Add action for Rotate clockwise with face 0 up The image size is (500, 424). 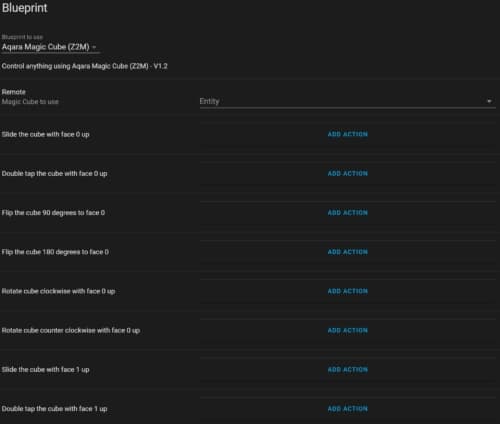click(347, 291)
